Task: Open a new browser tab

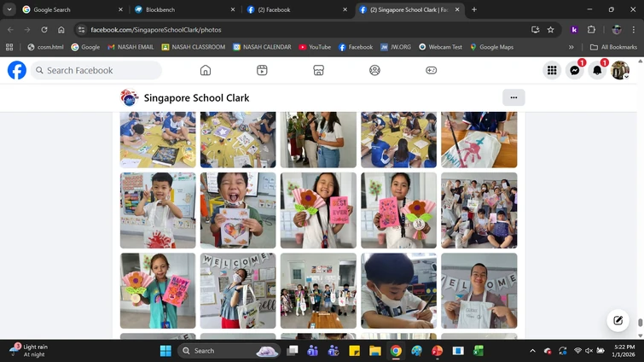Action: coord(474,9)
